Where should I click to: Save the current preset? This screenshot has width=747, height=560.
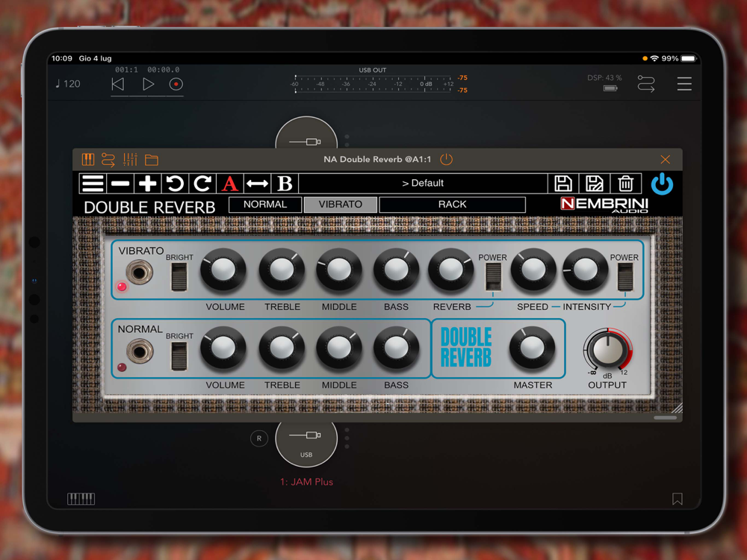click(563, 184)
